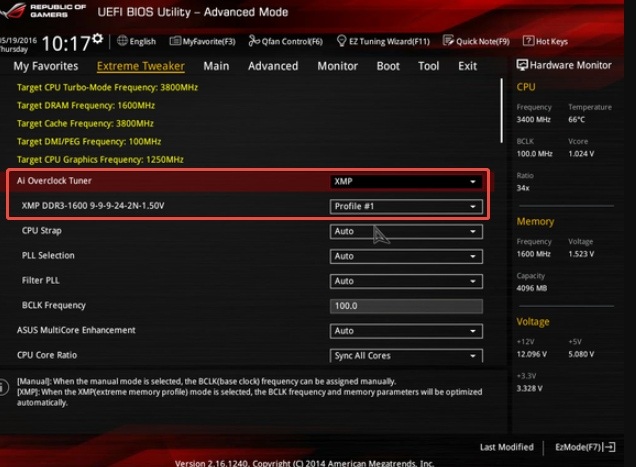Click Target DRAM Frequency: 1600MHz
The image size is (636, 467).
pos(86,105)
